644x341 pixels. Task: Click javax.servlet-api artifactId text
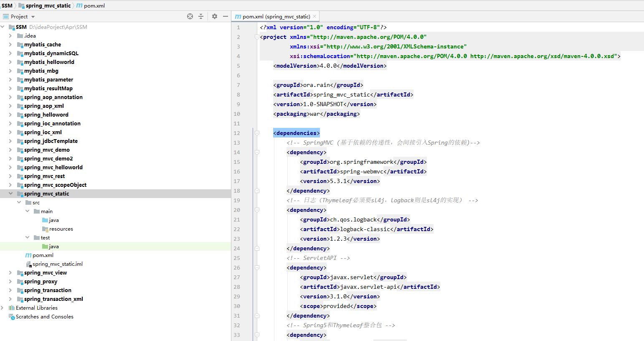[368, 287]
